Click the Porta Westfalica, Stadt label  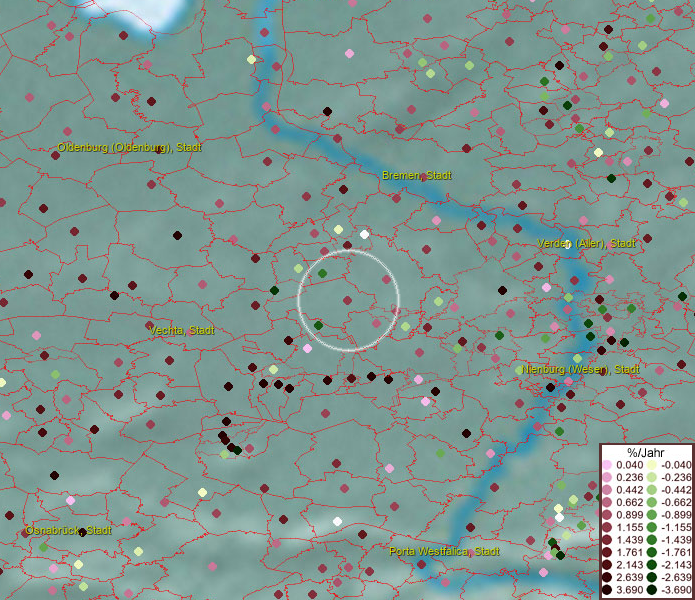pyautogui.click(x=444, y=551)
